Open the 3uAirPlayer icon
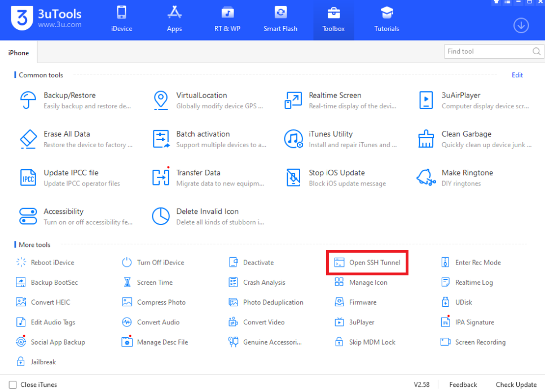 pos(426,100)
